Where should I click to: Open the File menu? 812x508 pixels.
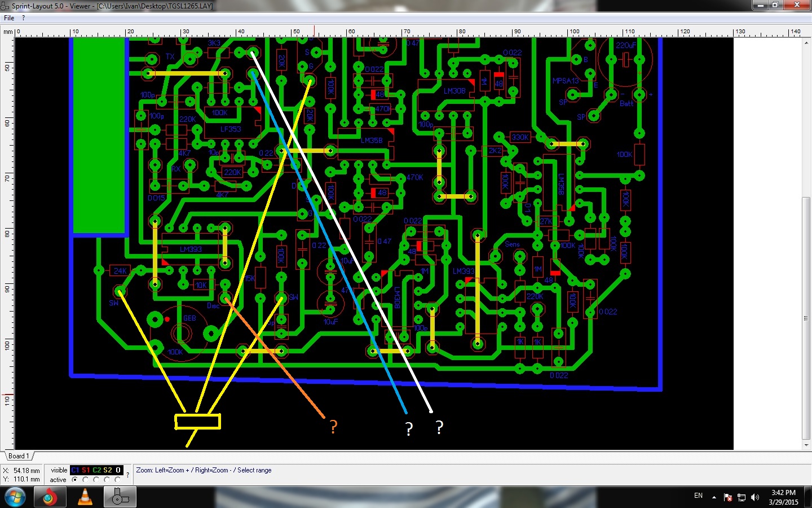(x=9, y=18)
